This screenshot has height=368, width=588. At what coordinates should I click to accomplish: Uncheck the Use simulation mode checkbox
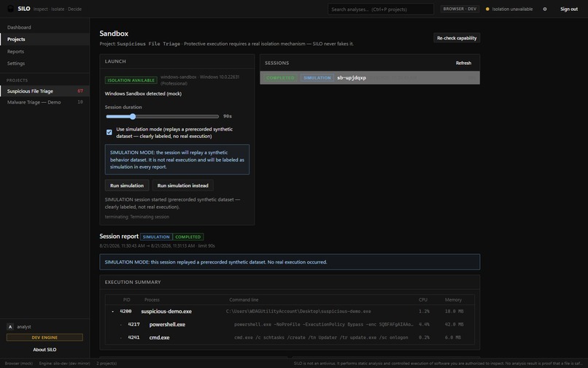tap(109, 132)
